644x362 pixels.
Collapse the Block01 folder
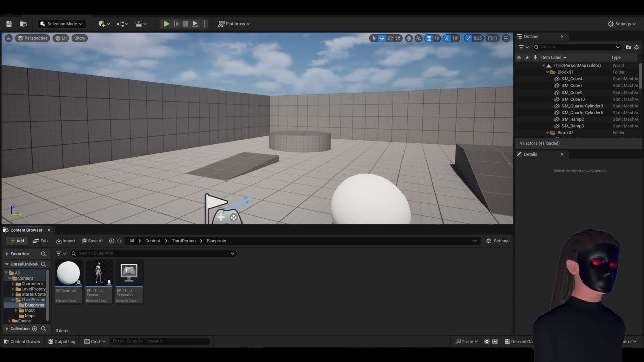click(x=547, y=72)
